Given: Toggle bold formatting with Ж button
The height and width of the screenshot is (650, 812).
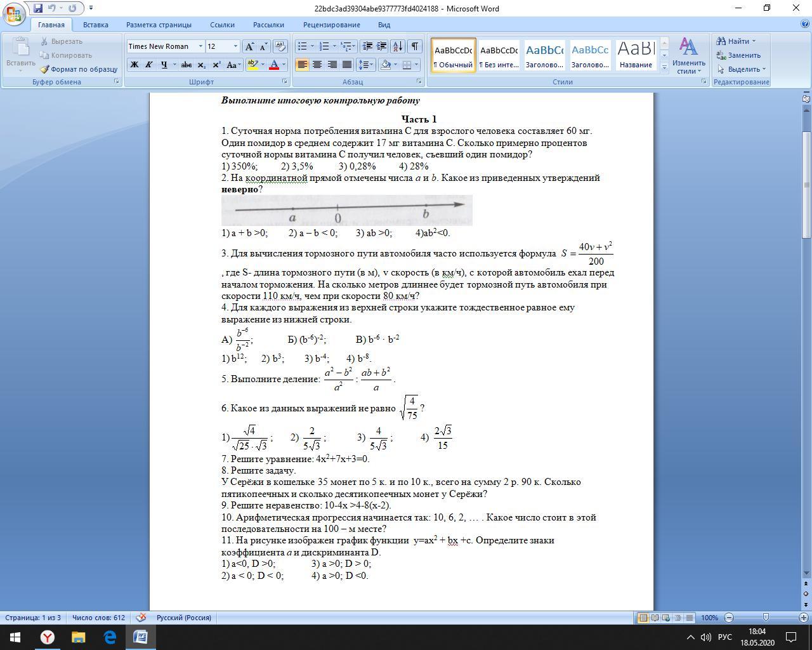Looking at the screenshot, I should pyautogui.click(x=134, y=65).
